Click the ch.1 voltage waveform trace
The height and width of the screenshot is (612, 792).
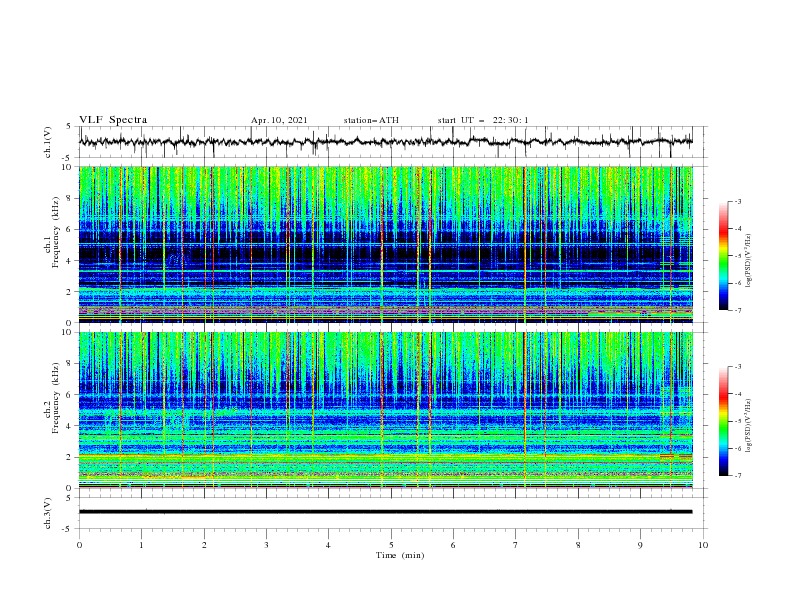tap(385, 142)
